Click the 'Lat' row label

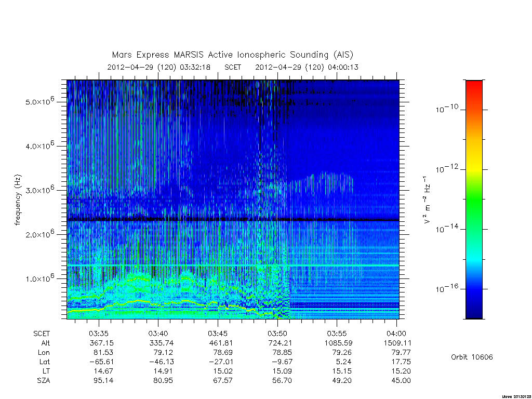coord(45,362)
